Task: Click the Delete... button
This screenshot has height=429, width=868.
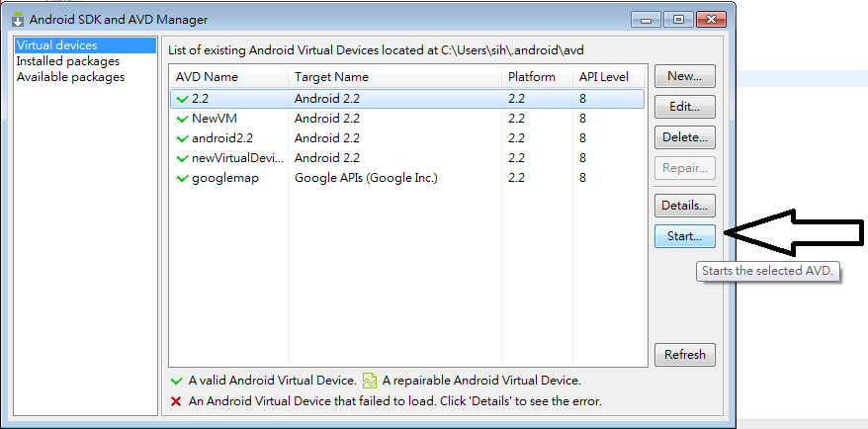Action: 685,137
